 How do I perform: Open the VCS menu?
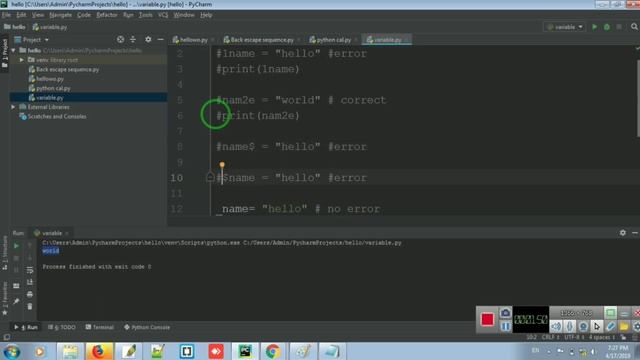pyautogui.click(x=163, y=15)
